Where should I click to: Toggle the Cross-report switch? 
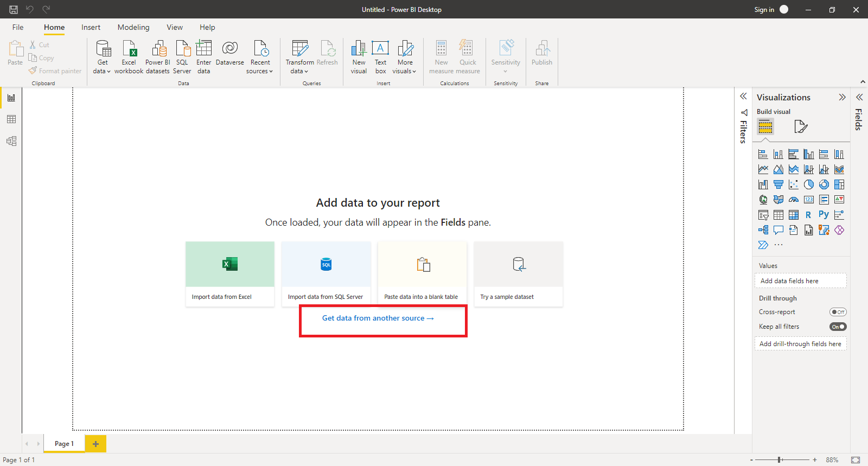838,312
